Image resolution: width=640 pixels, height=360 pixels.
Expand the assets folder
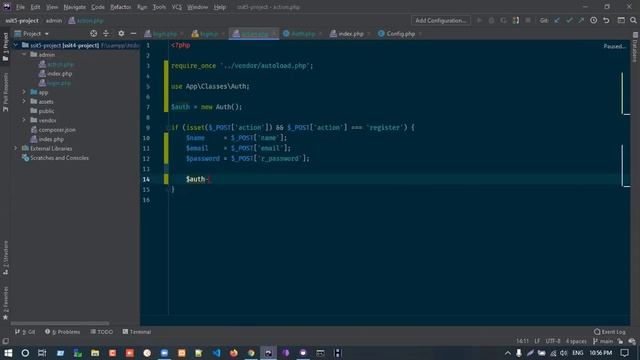24,102
